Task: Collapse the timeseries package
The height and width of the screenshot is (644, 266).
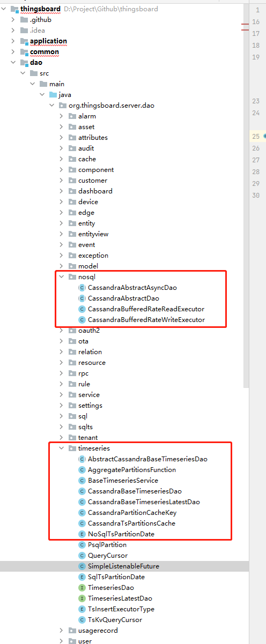Action: (x=62, y=448)
